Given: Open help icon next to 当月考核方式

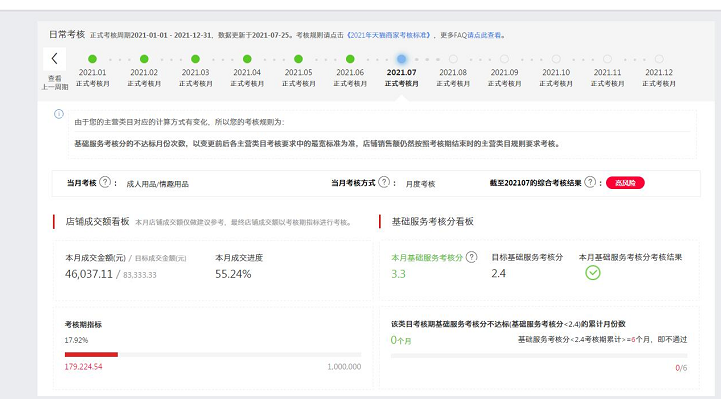Looking at the screenshot, I should 384,182.
